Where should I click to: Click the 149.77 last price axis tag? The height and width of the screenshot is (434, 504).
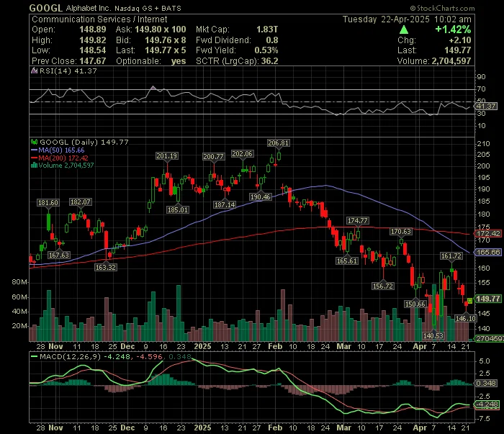[x=488, y=299]
